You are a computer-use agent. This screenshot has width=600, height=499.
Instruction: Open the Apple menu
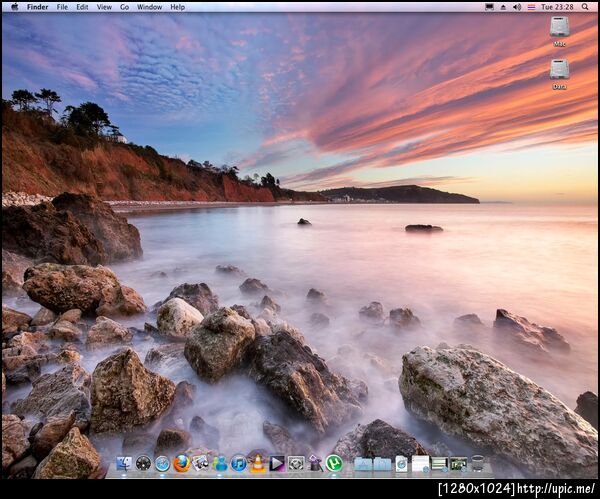coord(15,7)
